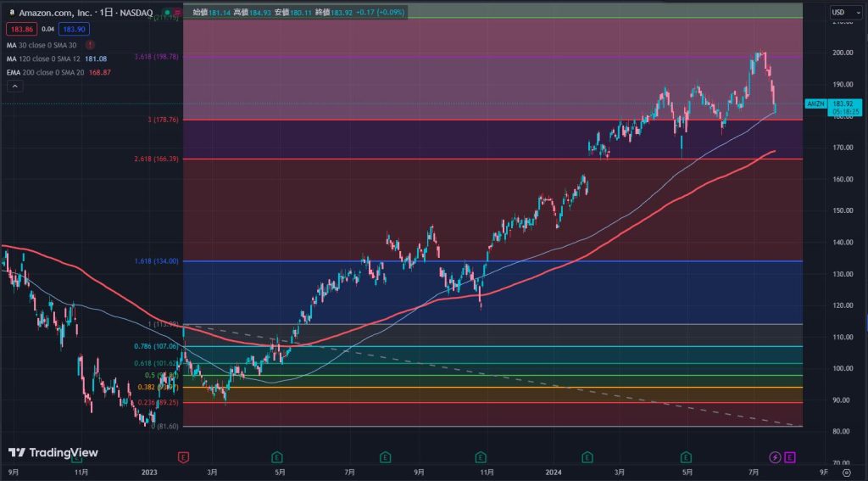Click the NASDAQ exchange label

(x=136, y=13)
